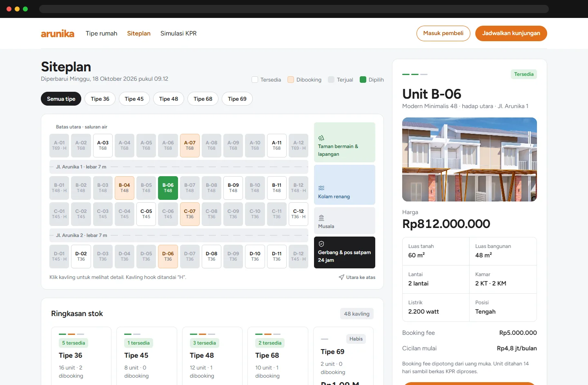Image resolution: width=588 pixels, height=385 pixels.
Task: Click the Dibooking legend swatch
Action: (291, 80)
